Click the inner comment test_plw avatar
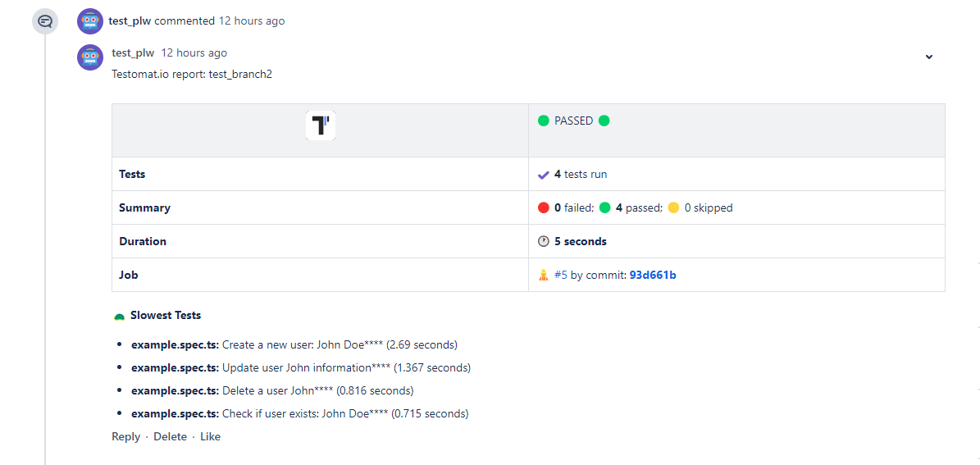Image resolution: width=980 pixels, height=465 pixels. click(89, 57)
